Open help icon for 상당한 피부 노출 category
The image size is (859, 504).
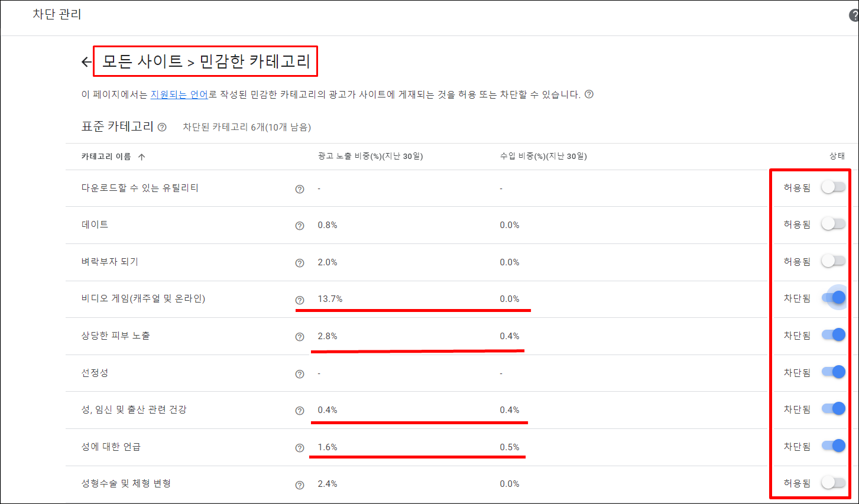point(300,336)
